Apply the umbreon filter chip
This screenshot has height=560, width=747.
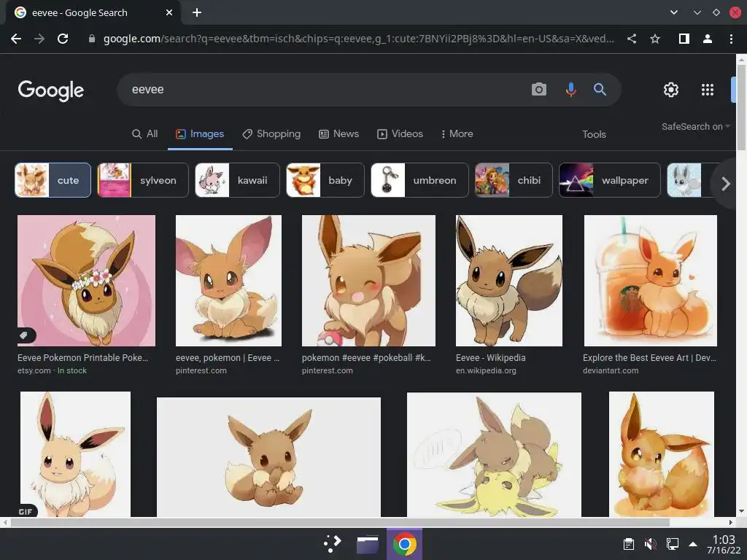(419, 180)
